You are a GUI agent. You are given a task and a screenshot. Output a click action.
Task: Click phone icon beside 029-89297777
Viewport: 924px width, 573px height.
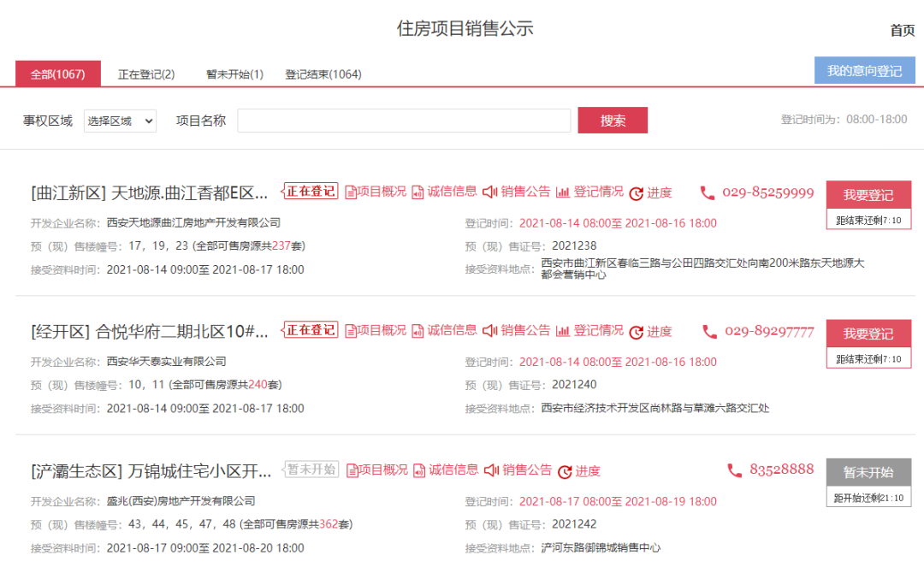coord(709,332)
